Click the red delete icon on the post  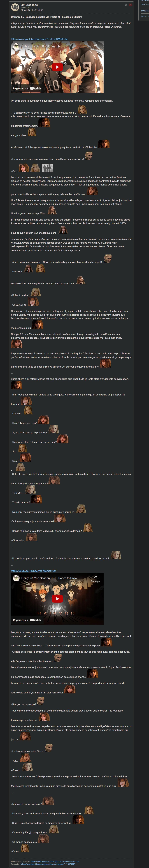[x=130, y=5]
